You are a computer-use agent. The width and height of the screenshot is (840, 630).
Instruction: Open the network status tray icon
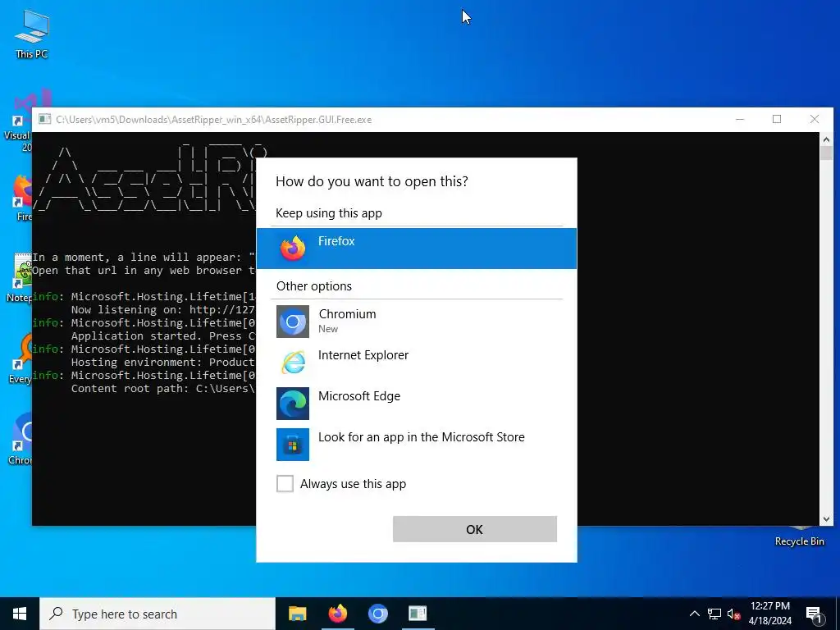714,614
